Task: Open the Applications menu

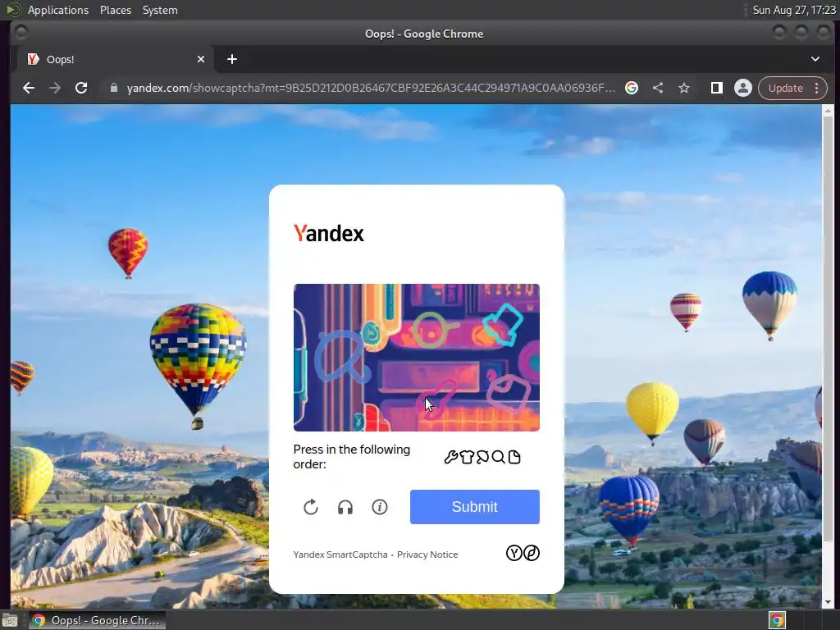Action: tap(58, 10)
